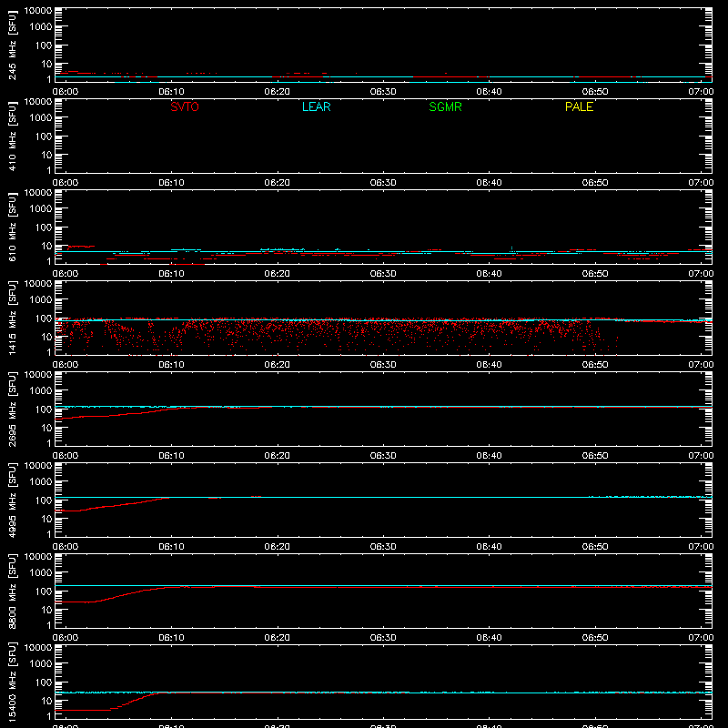Click 06:10 tick label below 2695 MHz plot

(171, 456)
